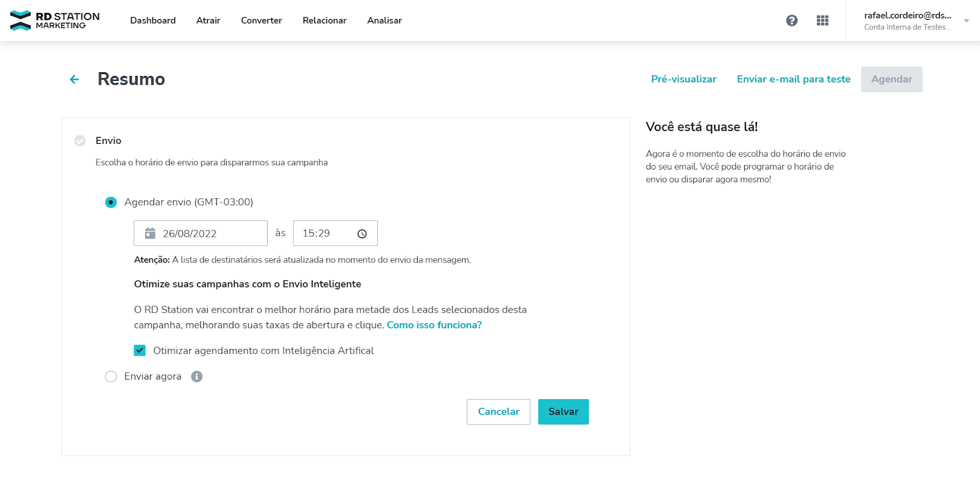Click the RD Station Marketing logo
The height and width of the screenshot is (480, 980).
click(55, 20)
